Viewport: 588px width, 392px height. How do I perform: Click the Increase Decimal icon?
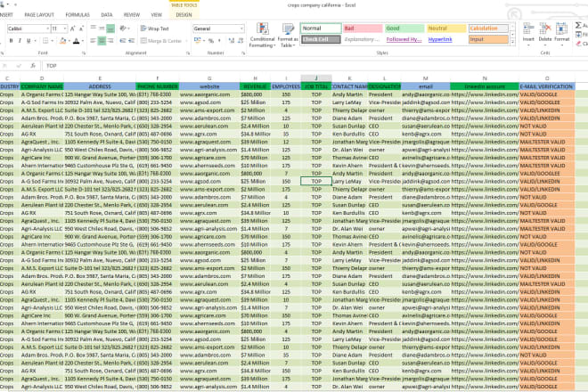(231, 40)
